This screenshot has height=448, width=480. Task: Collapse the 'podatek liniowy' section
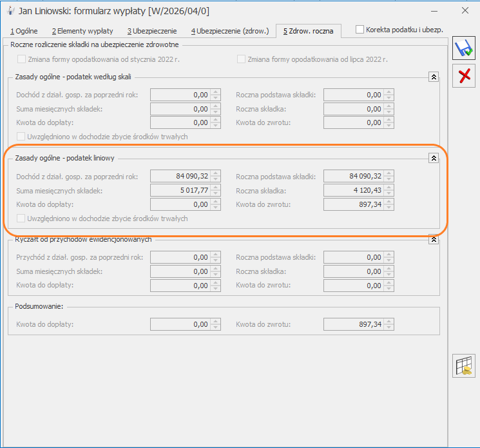[434, 158]
